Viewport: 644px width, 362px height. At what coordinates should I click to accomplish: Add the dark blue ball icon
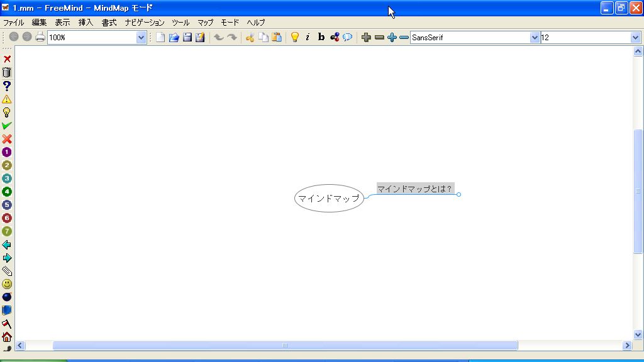point(6,297)
